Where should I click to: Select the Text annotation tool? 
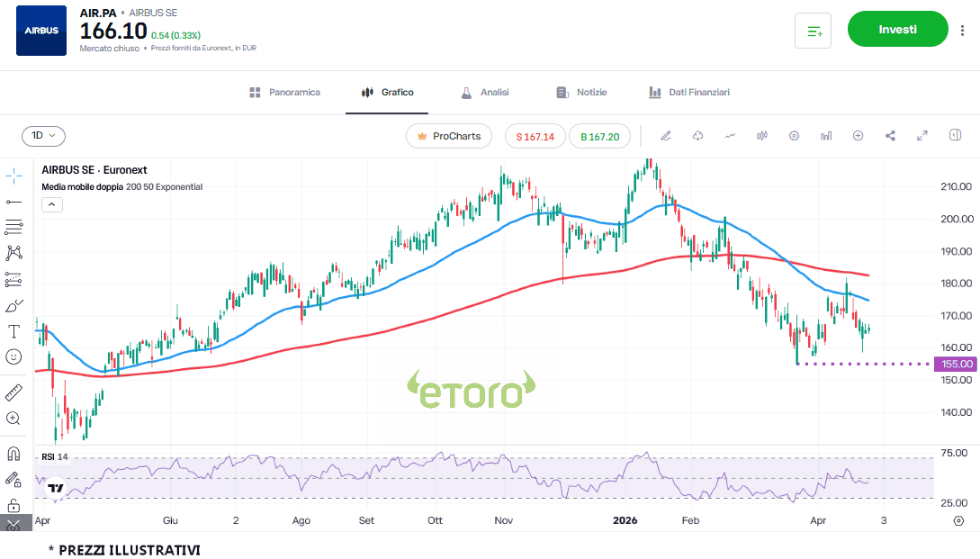coord(14,331)
